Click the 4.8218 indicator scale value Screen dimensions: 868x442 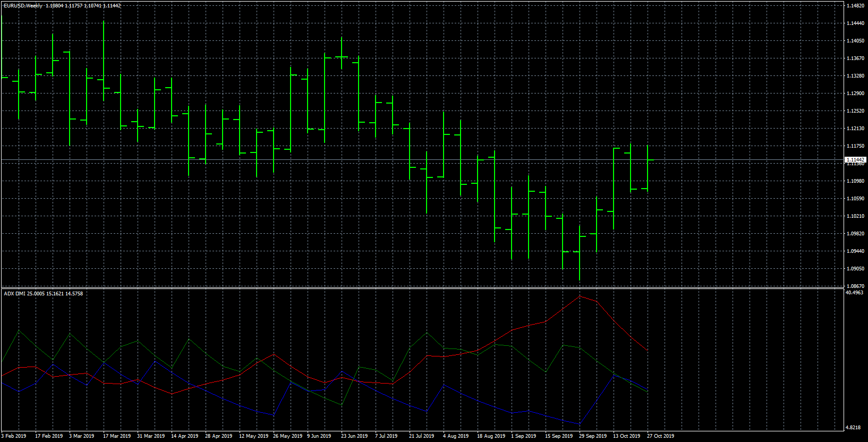(x=853, y=428)
